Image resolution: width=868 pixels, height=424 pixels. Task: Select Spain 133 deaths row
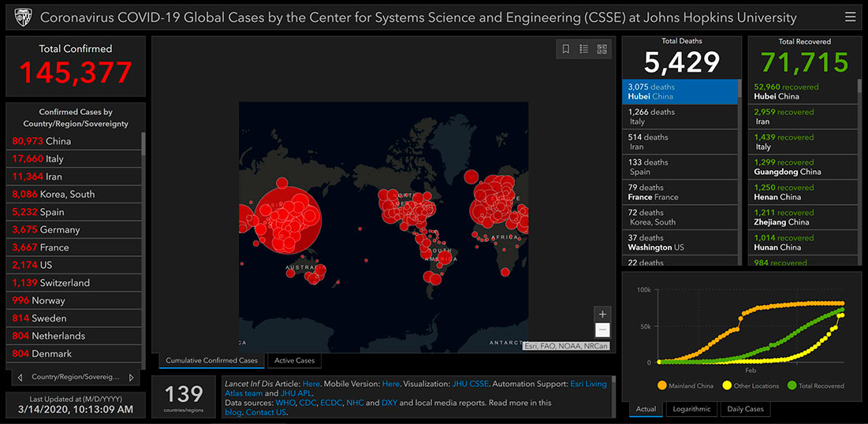pos(680,167)
